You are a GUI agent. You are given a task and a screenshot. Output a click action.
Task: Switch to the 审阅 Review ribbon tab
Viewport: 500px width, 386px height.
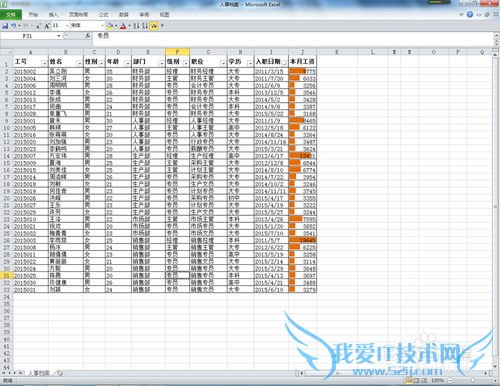[x=144, y=15]
